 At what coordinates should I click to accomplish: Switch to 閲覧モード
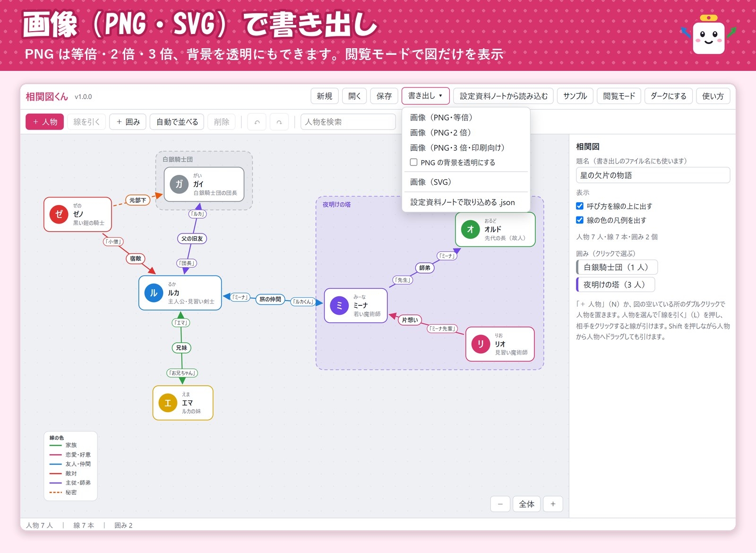pyautogui.click(x=619, y=96)
